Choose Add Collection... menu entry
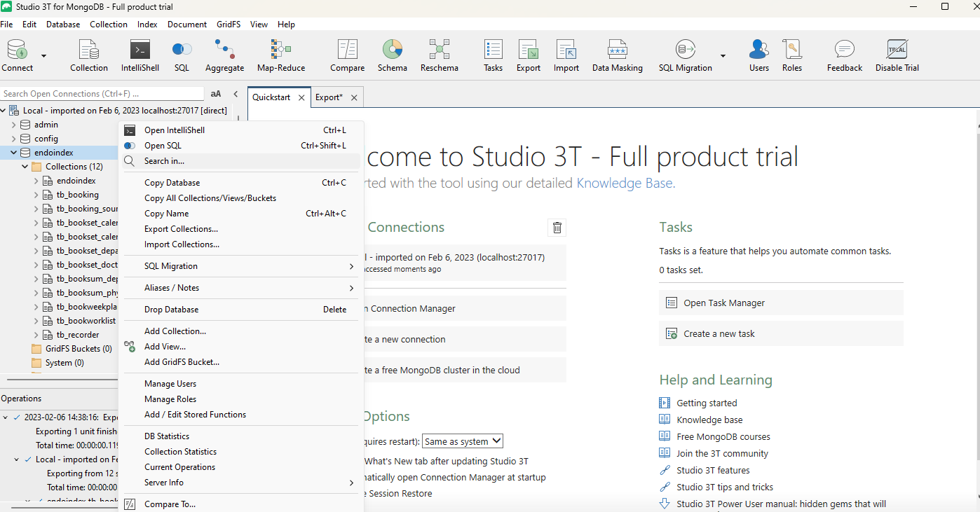 (242, 331)
